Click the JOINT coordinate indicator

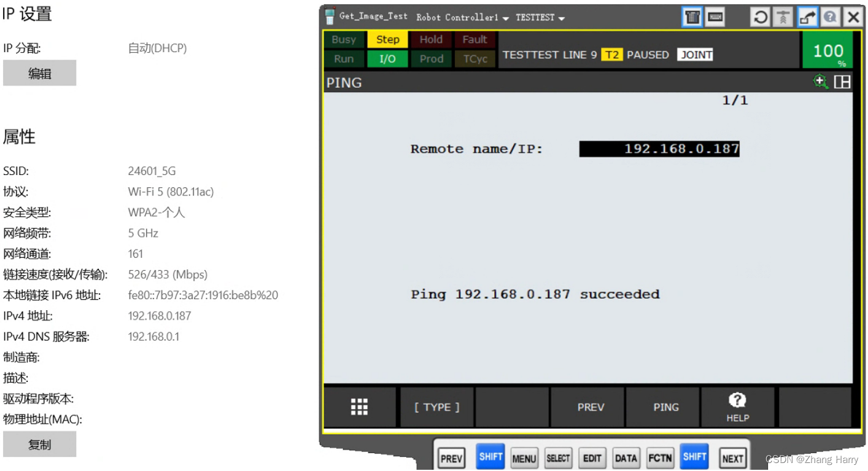pos(696,55)
